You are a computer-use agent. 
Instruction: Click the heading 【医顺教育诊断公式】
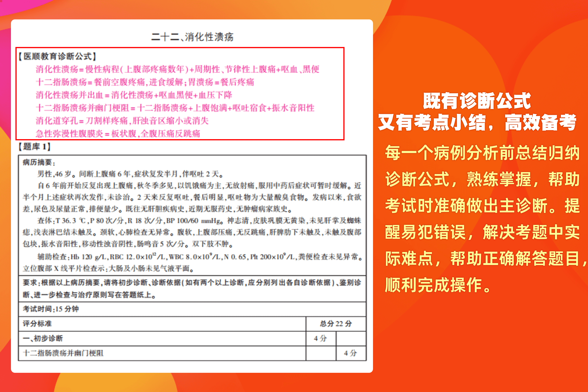(x=57, y=56)
